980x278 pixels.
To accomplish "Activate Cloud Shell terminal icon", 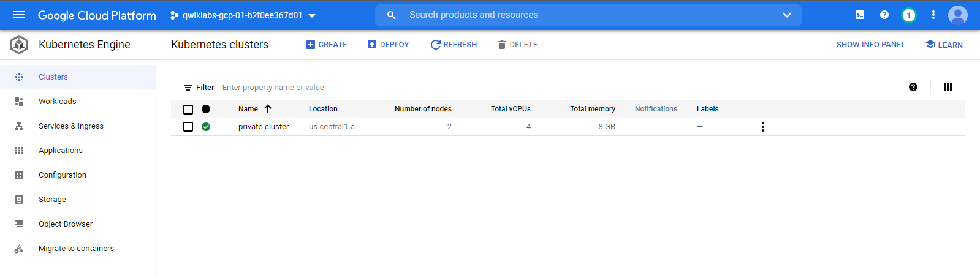I will pos(860,15).
